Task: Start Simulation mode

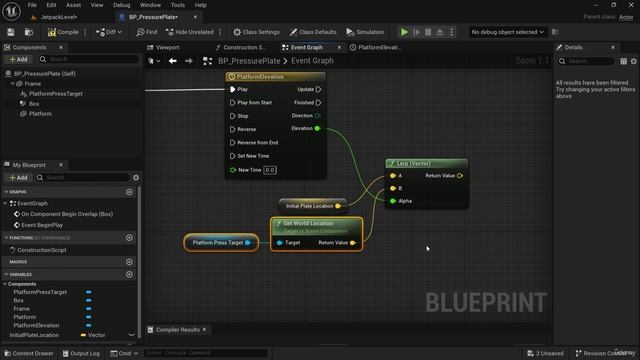Action: (365, 32)
